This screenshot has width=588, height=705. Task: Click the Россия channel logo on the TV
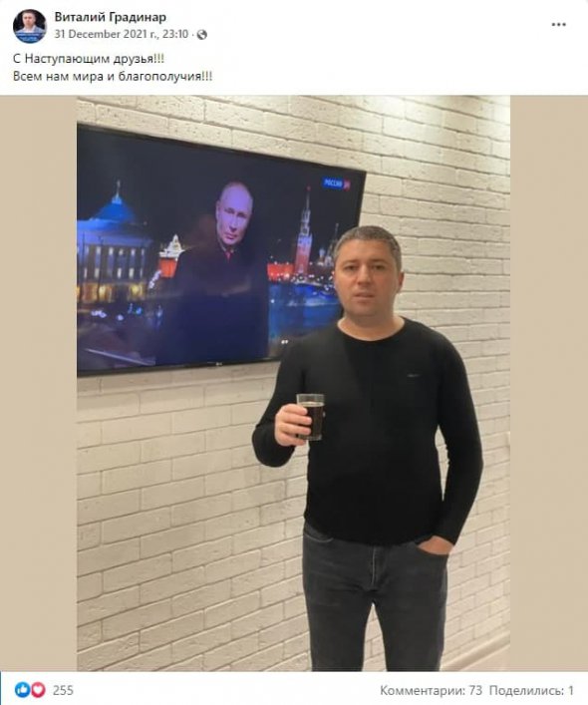pyautogui.click(x=337, y=183)
